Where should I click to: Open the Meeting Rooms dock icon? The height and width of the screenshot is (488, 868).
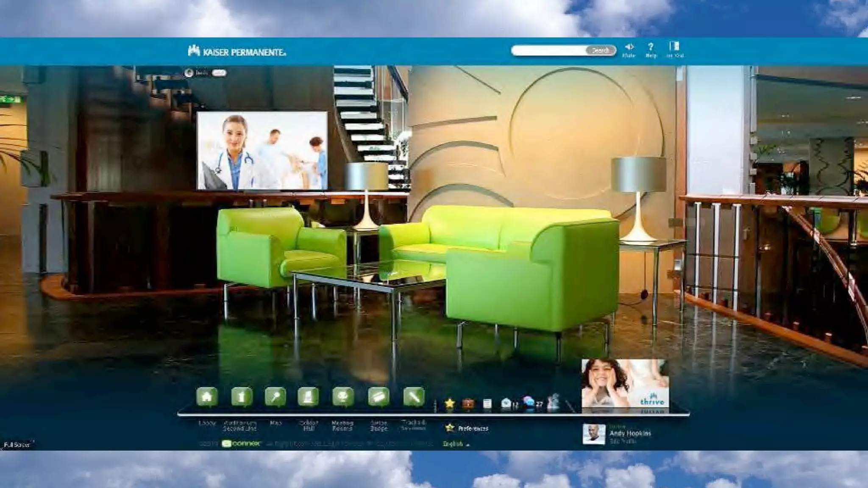tap(343, 397)
